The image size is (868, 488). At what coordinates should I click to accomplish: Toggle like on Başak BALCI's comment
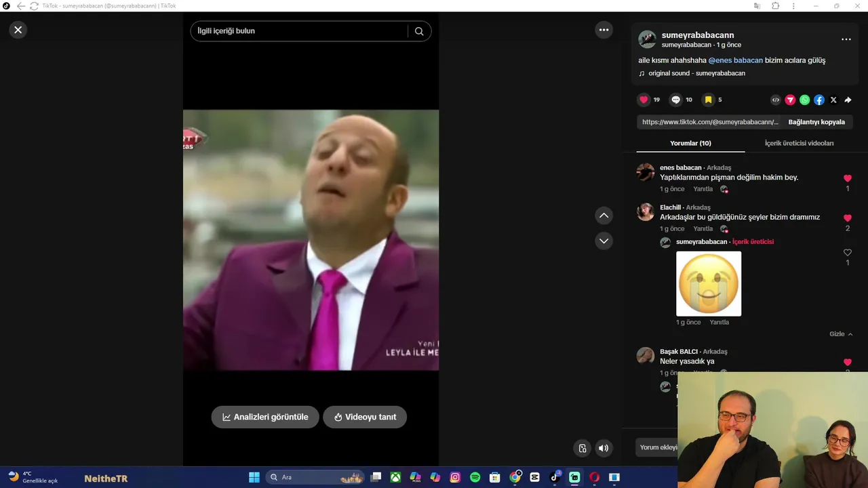(x=847, y=363)
